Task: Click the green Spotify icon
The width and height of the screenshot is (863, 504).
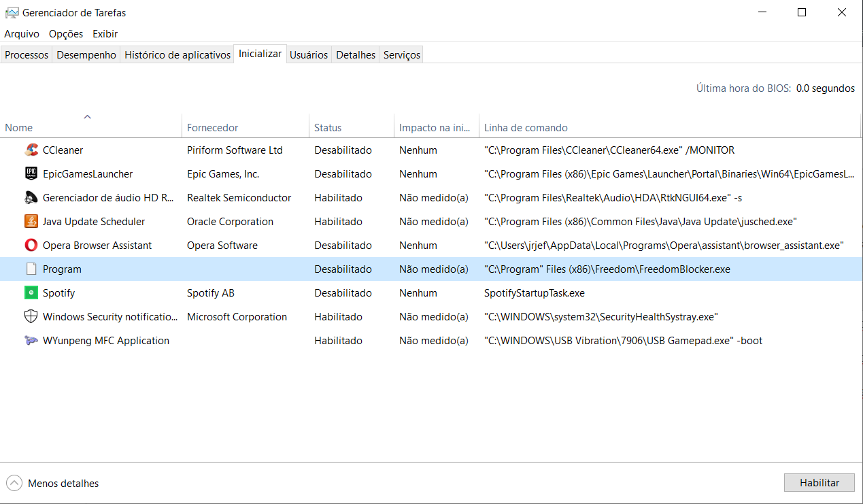Action: pyautogui.click(x=31, y=293)
